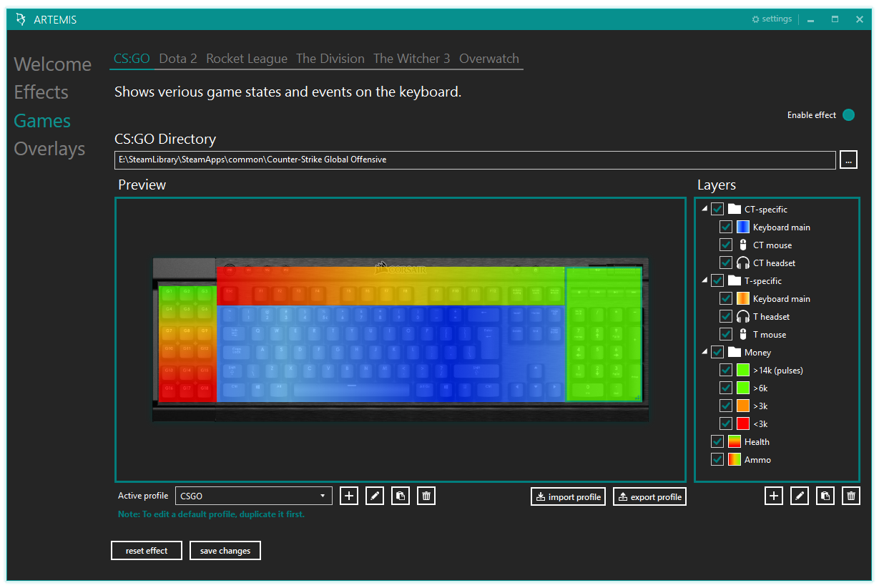
Task: Uncheck CT-specific Keyboard main layer checkbox
Action: (x=726, y=227)
